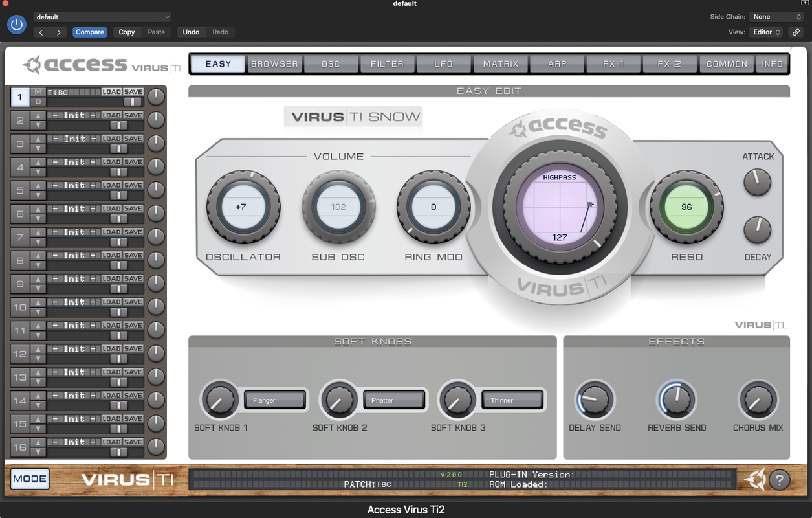Select part 1 number button
Screen dimensions: 812x518
tap(20, 97)
